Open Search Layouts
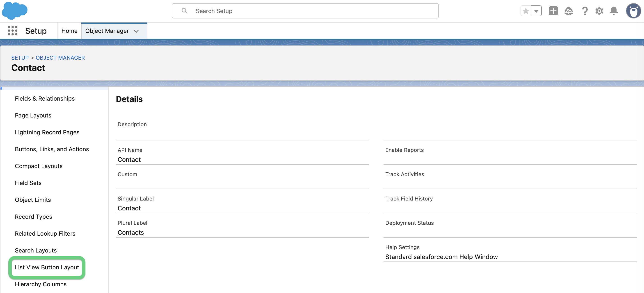This screenshot has height=293, width=644. [36, 250]
